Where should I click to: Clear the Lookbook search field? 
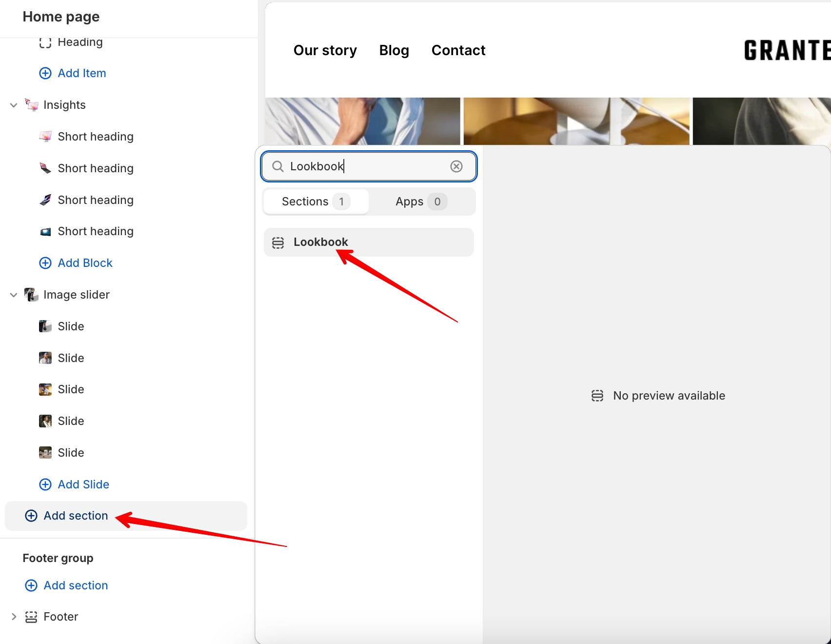tap(456, 166)
